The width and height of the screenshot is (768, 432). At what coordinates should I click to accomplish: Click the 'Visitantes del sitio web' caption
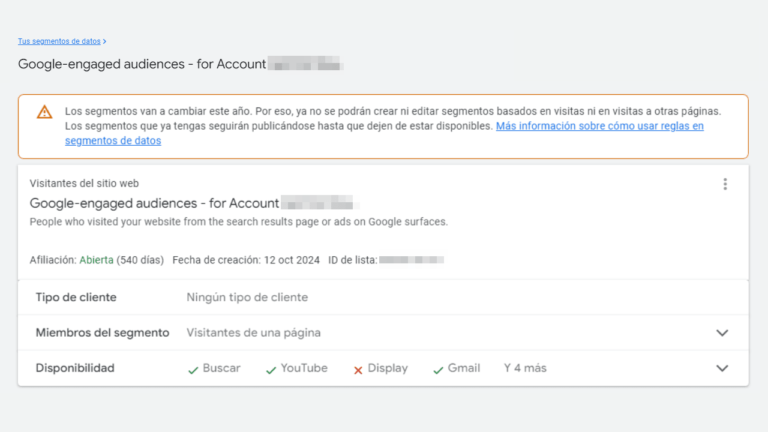84,183
